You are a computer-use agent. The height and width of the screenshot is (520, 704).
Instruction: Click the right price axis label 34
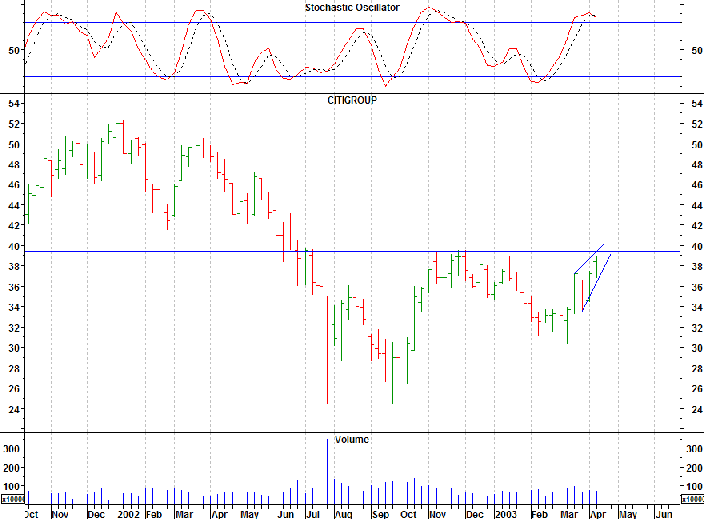[x=696, y=307]
